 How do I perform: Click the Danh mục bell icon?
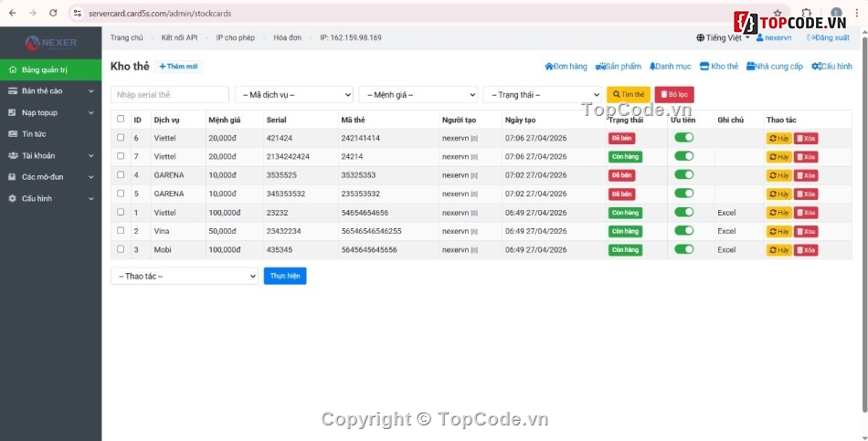[x=652, y=67]
